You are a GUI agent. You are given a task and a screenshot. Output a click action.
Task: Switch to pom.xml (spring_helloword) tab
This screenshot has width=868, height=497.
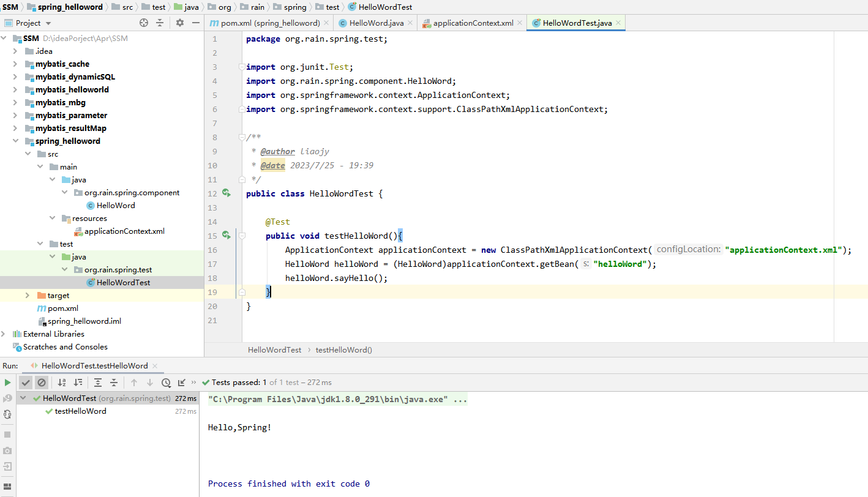tap(270, 23)
